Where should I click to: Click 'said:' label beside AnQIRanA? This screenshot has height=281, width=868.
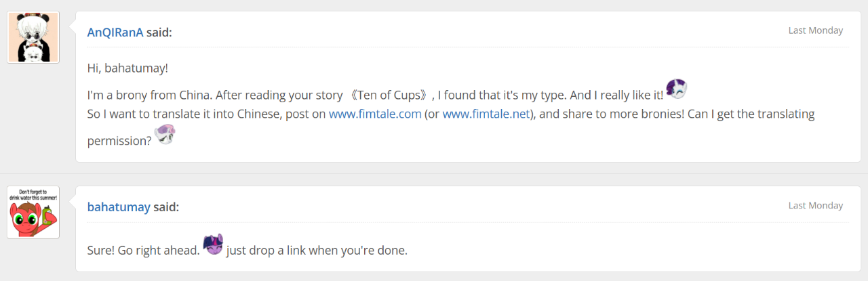[x=159, y=32]
